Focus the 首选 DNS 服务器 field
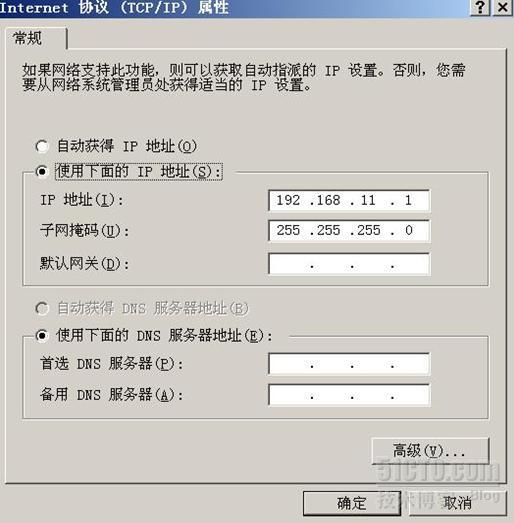 click(x=349, y=364)
